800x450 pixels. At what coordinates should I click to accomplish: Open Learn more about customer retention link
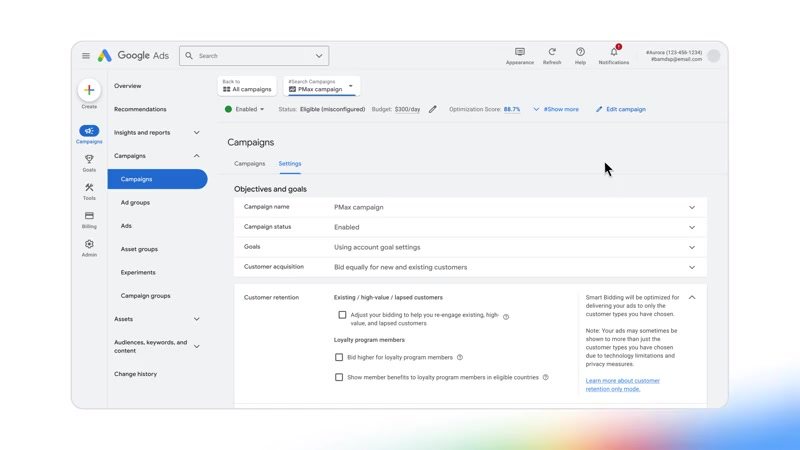(622, 385)
